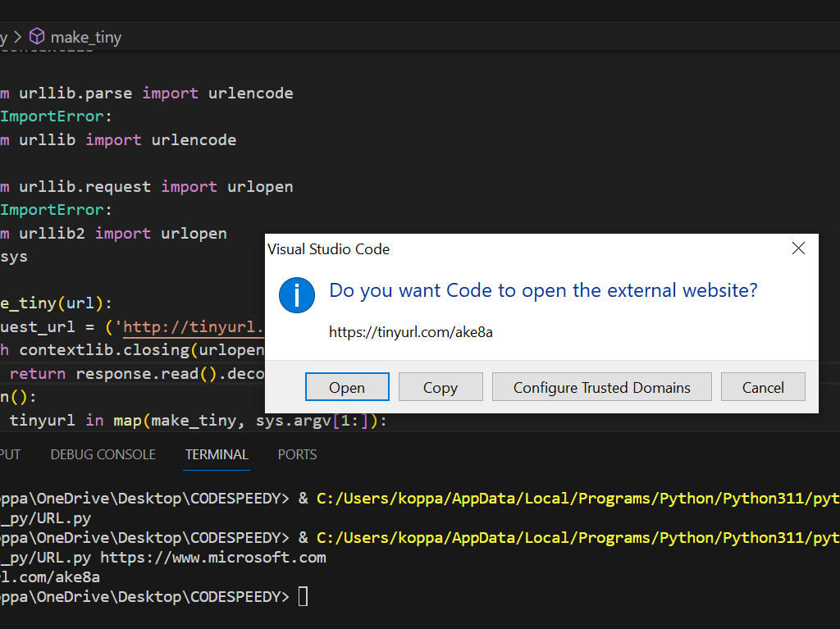The image size is (840, 629).
Task: Open Configure Trusted Domains
Action: pos(601,387)
